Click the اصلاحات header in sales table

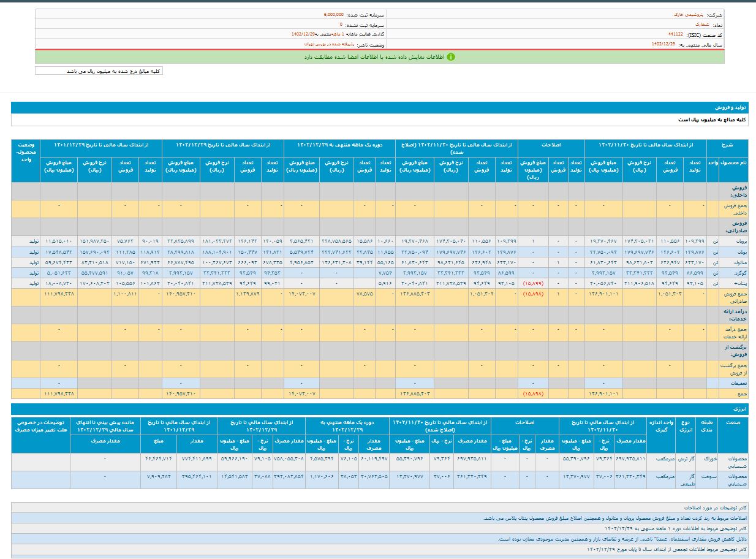click(551, 148)
